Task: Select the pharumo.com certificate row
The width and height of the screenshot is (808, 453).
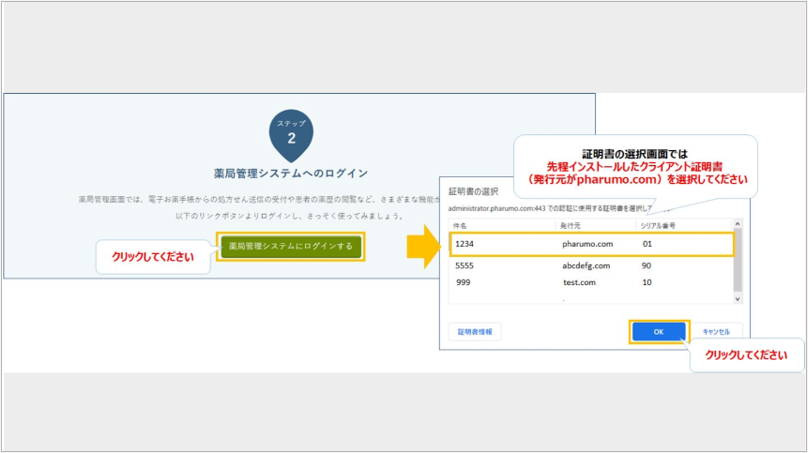Action: point(590,243)
